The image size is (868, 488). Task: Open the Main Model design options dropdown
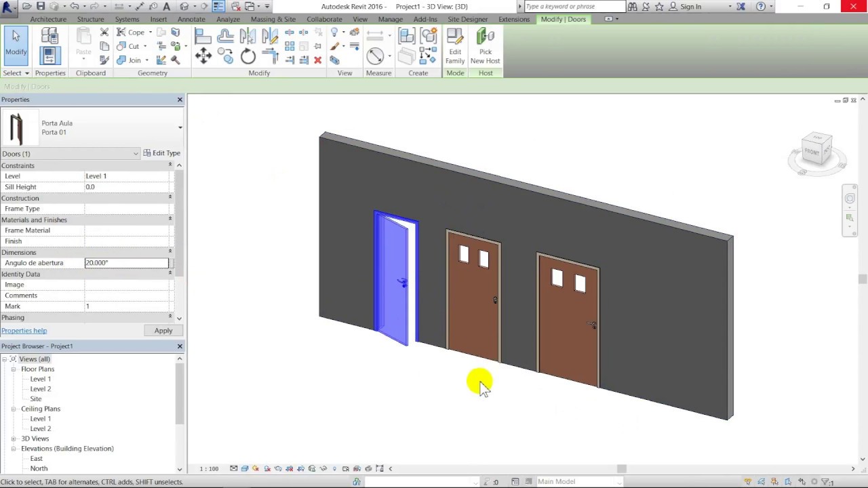[618, 482]
